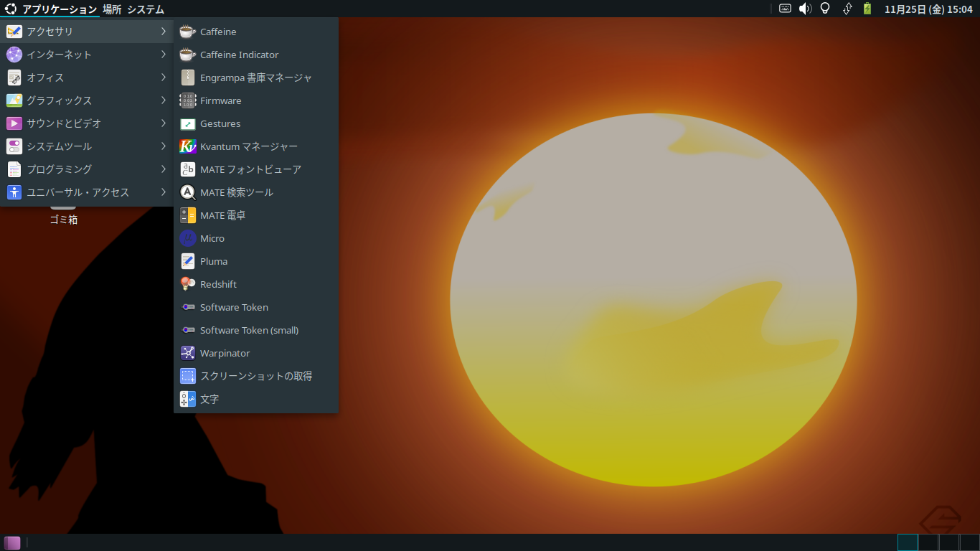980x551 pixels.
Task: Click the Kvantum マネージャー colorful icon
Action: coord(187,146)
